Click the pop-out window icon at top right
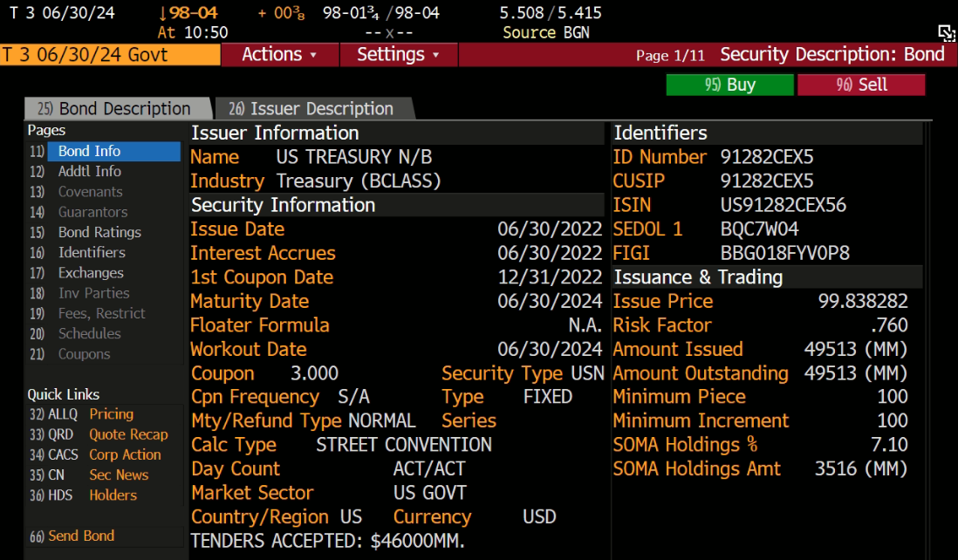The height and width of the screenshot is (560, 958). [x=947, y=33]
